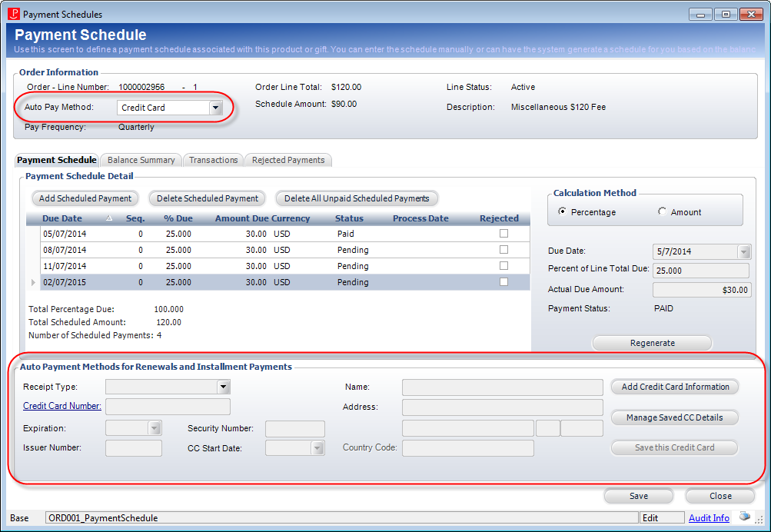Screen dimensions: 771x532
Task: Click Delete Scheduled Payment button
Action: pyautogui.click(x=207, y=198)
